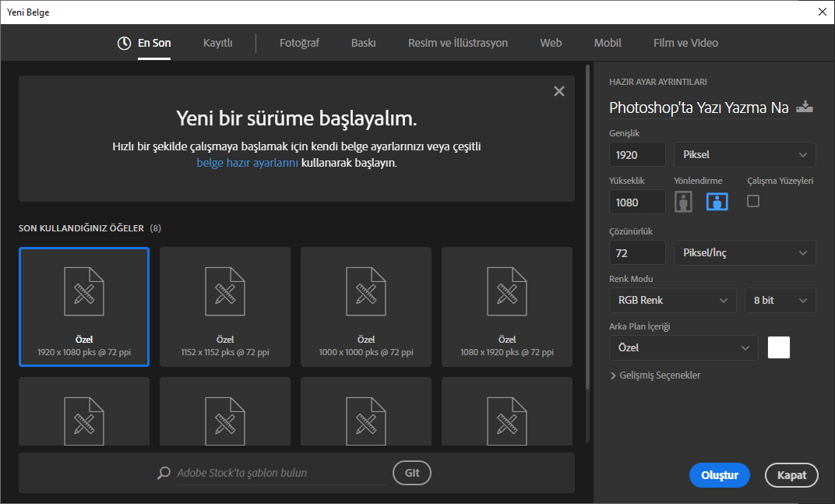Follow the belge hazır ayarlarını link
The height and width of the screenshot is (504, 835).
[x=247, y=163]
